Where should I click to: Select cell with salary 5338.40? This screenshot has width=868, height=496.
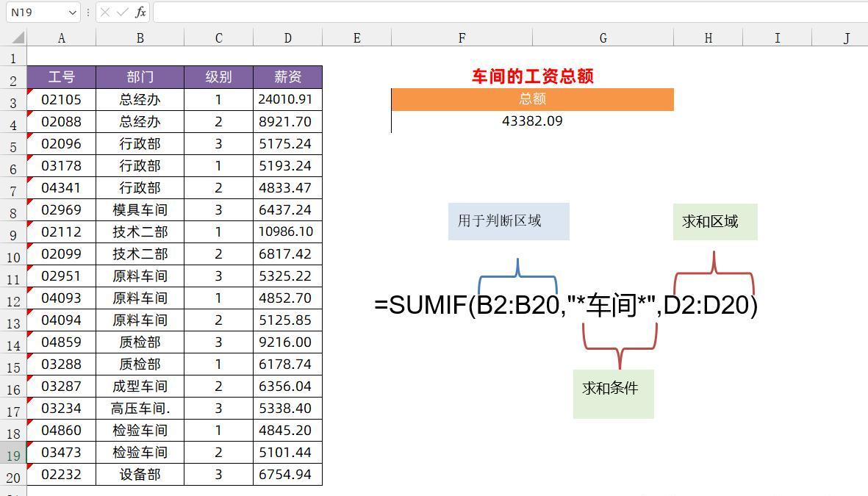[x=288, y=409]
